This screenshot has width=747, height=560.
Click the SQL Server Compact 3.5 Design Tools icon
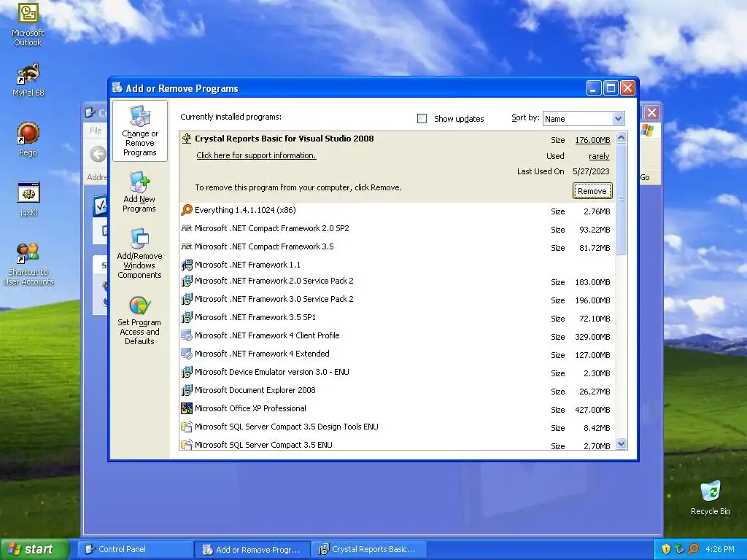click(187, 427)
